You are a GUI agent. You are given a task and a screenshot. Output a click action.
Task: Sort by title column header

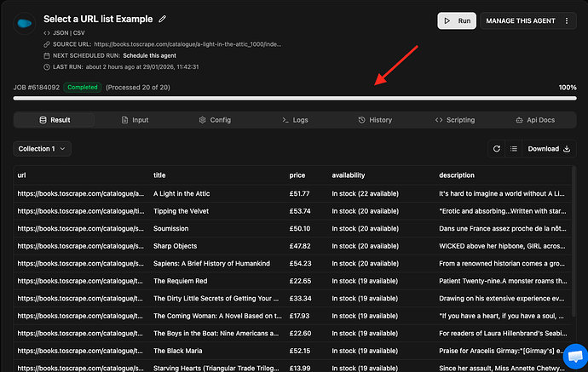159,175
